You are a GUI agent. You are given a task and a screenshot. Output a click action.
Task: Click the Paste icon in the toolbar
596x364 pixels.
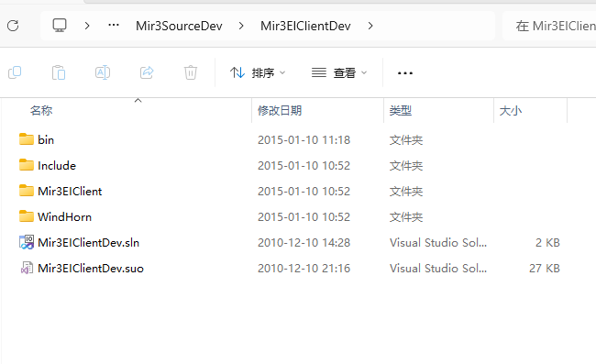pos(59,72)
